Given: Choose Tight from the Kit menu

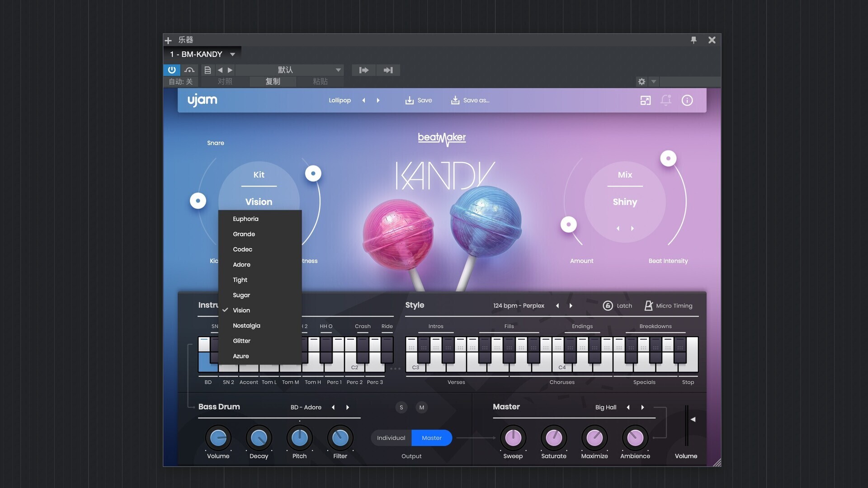Looking at the screenshot, I should pyautogui.click(x=260, y=280).
